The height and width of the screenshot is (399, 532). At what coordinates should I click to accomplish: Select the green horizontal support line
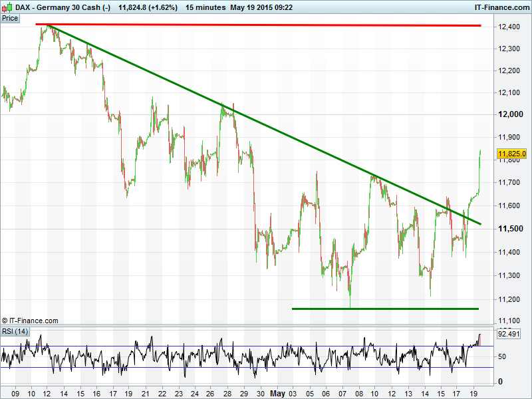(386, 309)
